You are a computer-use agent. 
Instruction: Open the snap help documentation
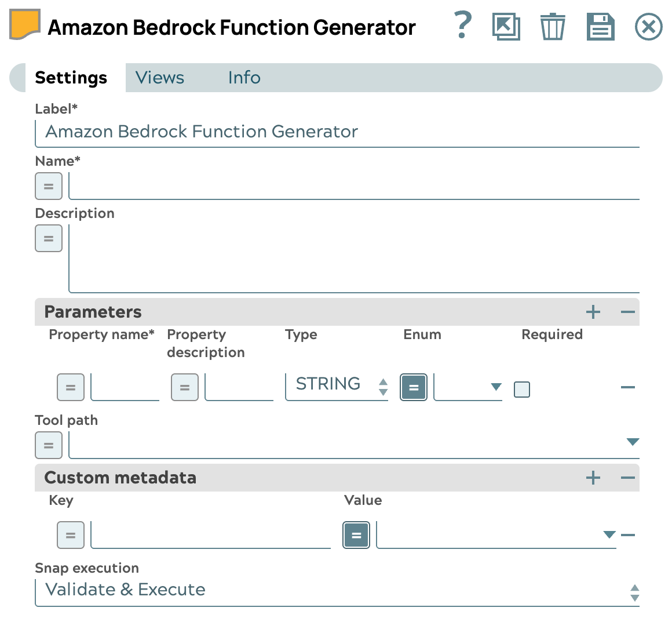click(x=462, y=26)
